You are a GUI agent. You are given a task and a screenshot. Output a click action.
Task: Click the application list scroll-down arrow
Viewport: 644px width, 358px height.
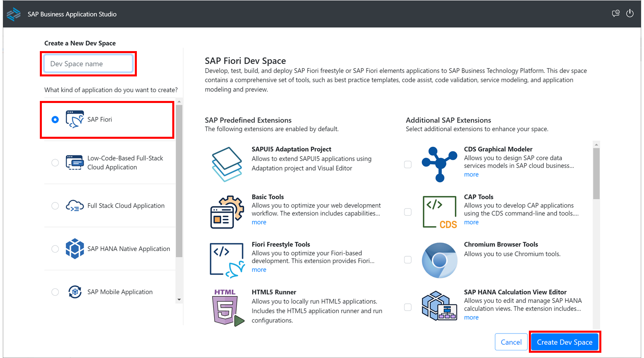click(x=179, y=300)
